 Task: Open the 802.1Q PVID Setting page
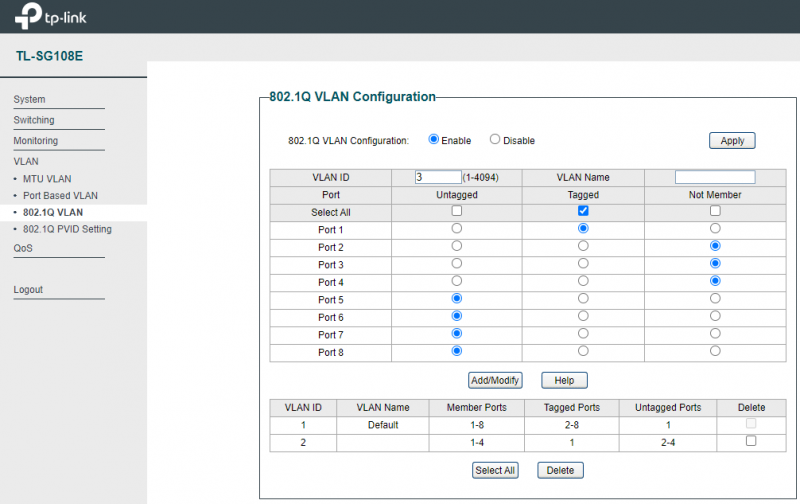[x=67, y=229]
